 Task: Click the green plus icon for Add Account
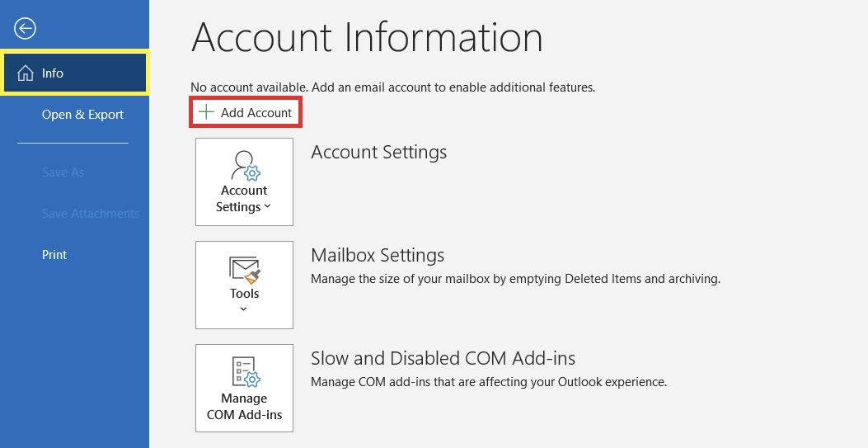pyautogui.click(x=206, y=112)
